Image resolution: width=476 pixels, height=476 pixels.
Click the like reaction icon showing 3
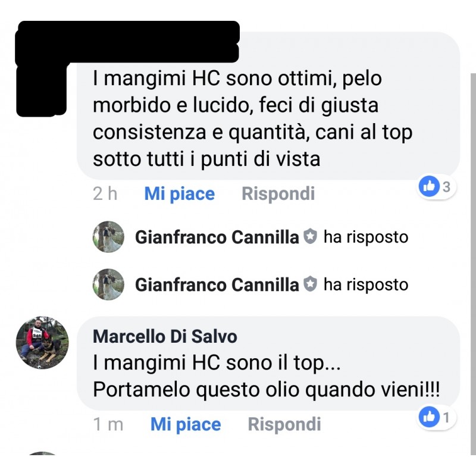[x=429, y=186]
